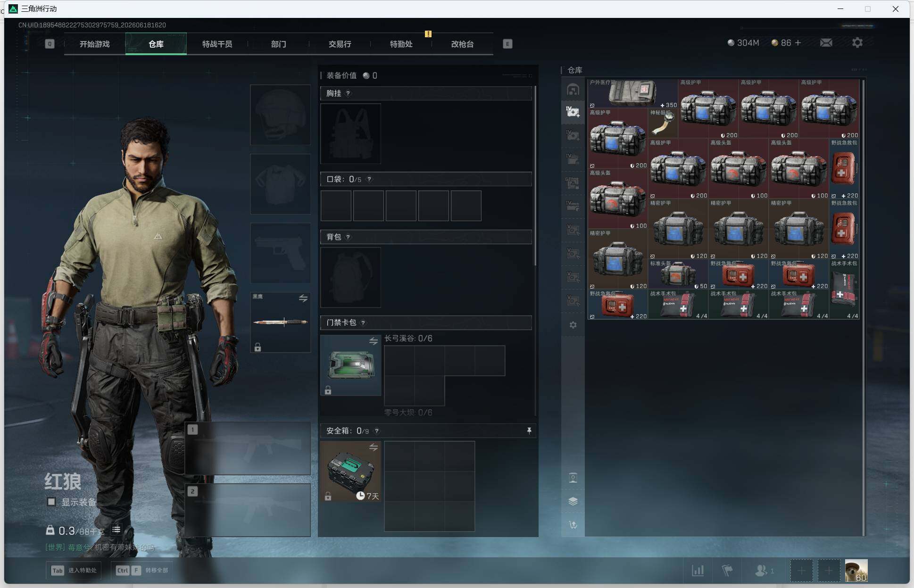Click the first empty 口袋 pocket slot

point(336,206)
